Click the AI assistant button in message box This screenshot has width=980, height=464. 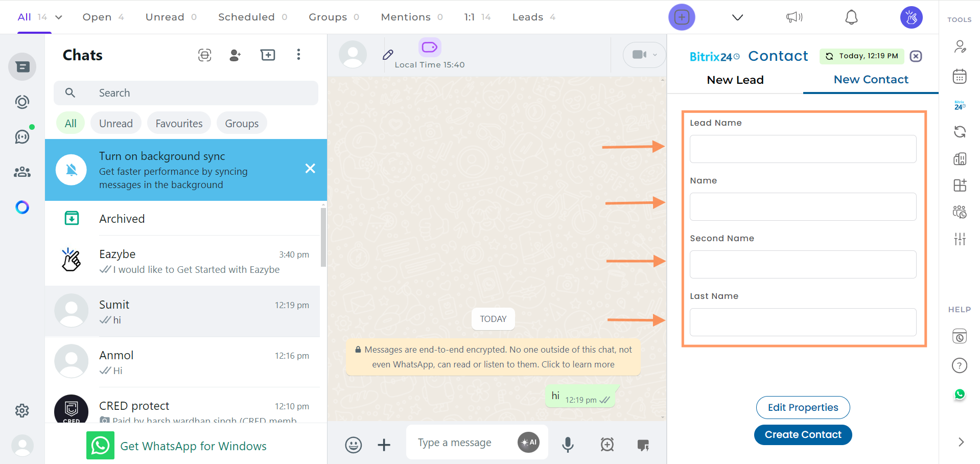[528, 443]
